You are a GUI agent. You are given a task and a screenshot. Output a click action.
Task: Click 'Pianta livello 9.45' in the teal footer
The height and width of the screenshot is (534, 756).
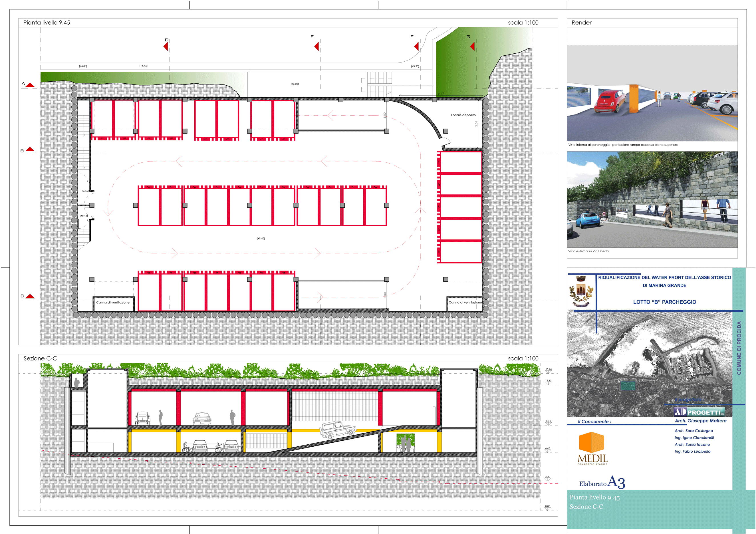click(x=595, y=497)
